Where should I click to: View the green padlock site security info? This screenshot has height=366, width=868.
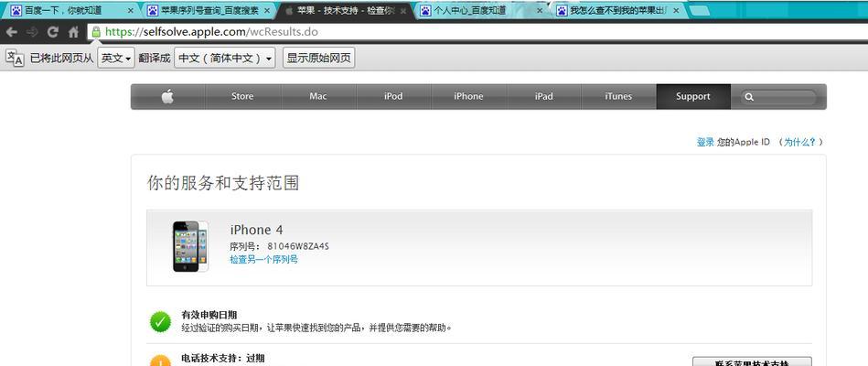(96, 32)
